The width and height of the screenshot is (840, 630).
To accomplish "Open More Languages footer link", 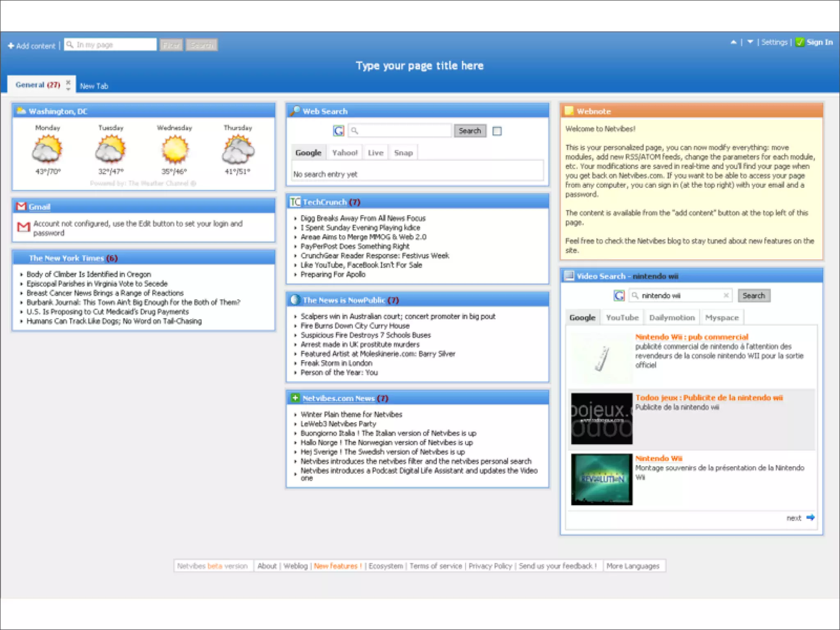I will [633, 566].
